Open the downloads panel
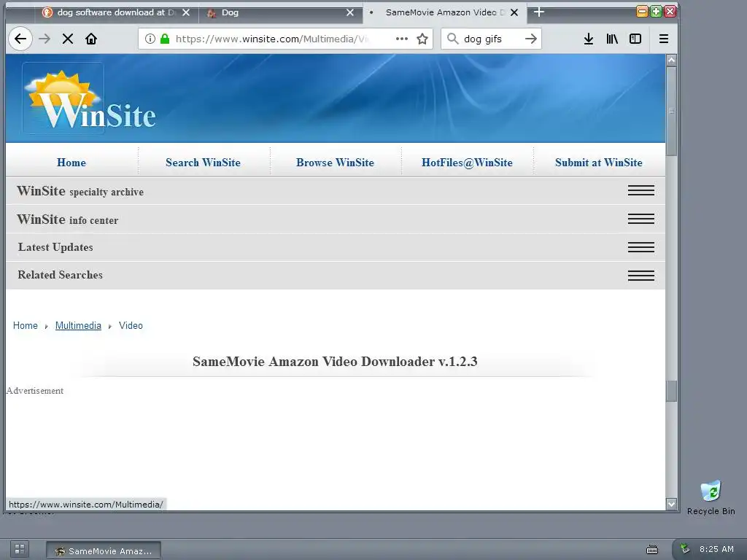This screenshot has width=747, height=560. (589, 39)
